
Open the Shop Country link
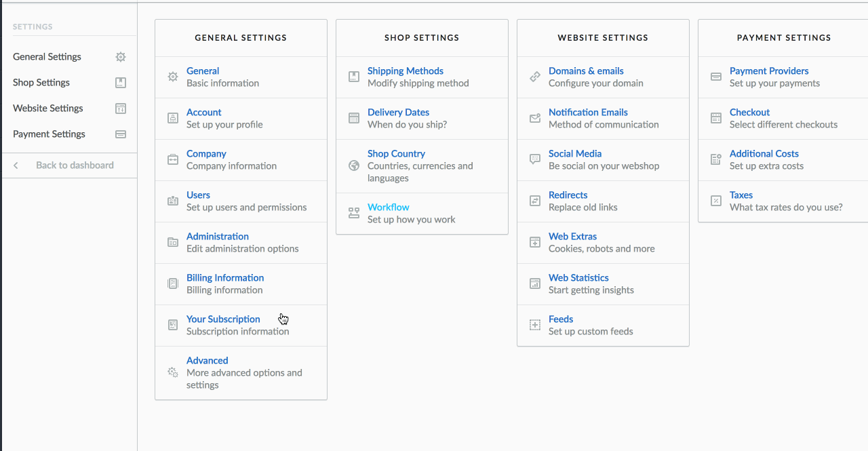click(396, 154)
